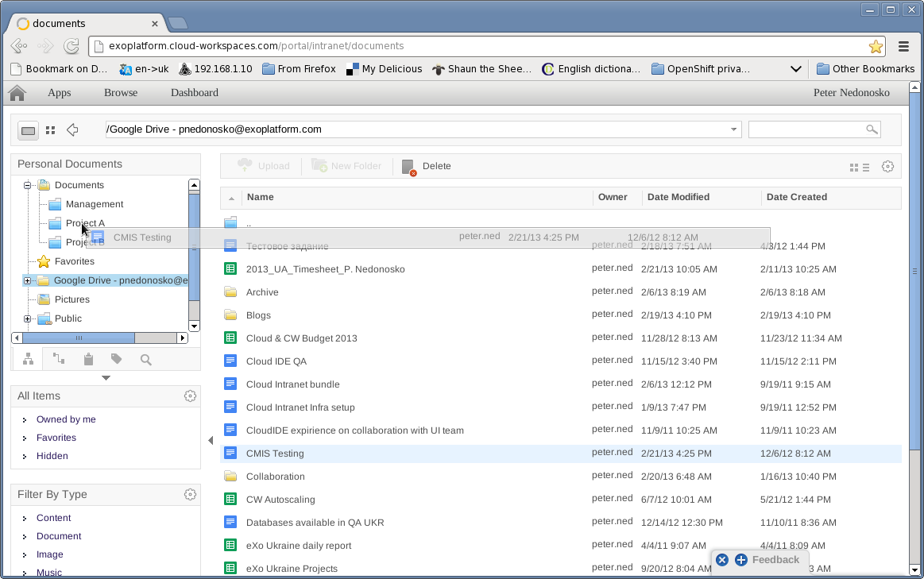The width and height of the screenshot is (924, 579).
Task: Toggle sort order arrow in Name header
Action: (x=231, y=198)
